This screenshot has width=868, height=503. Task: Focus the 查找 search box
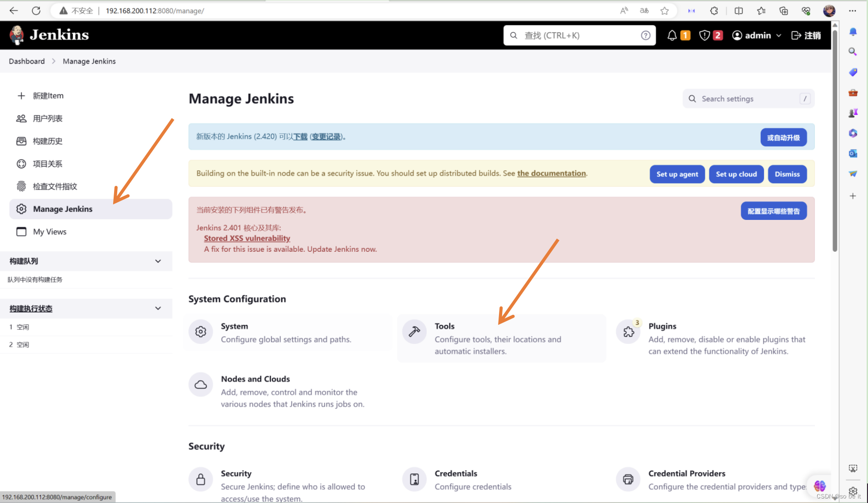tap(579, 35)
